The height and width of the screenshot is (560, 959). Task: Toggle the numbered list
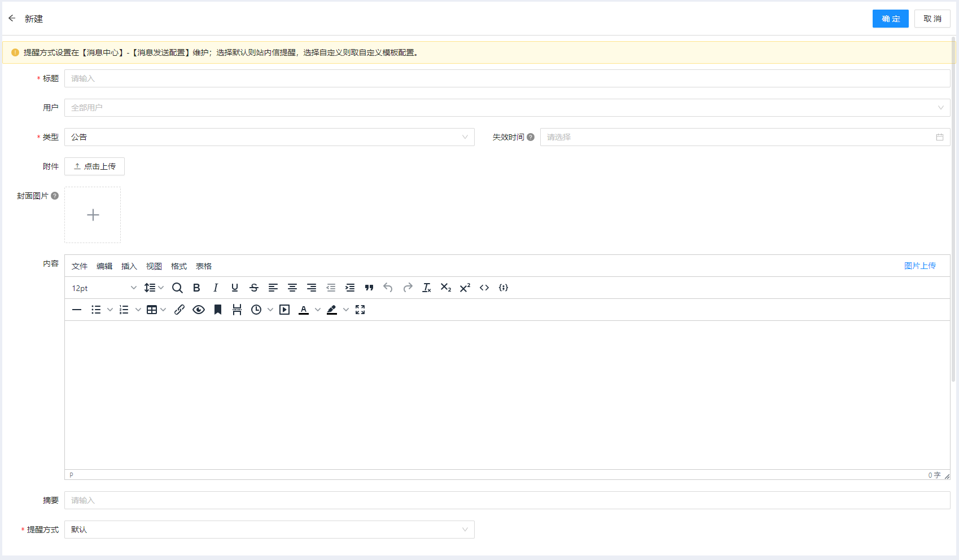(x=124, y=309)
